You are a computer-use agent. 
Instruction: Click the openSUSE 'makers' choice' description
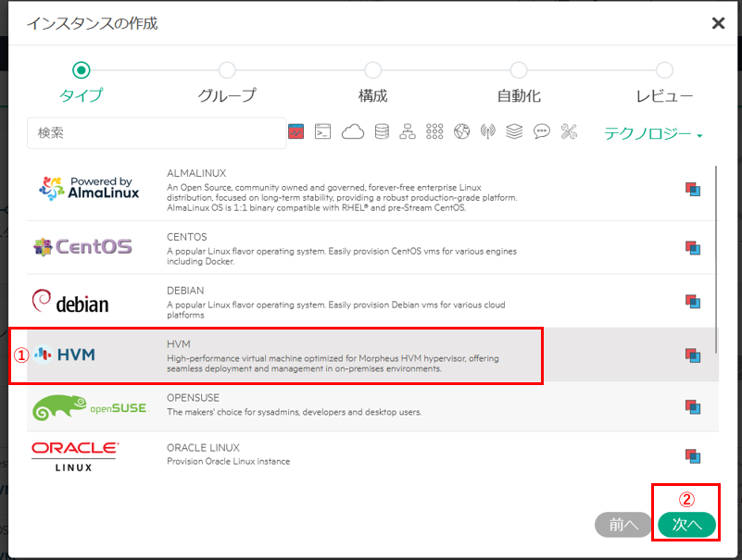coord(294,412)
